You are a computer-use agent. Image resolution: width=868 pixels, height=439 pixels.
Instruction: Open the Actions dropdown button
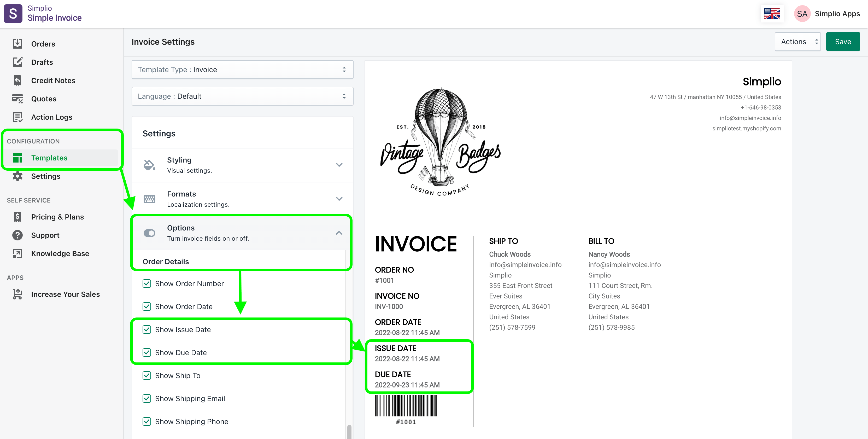click(x=797, y=42)
